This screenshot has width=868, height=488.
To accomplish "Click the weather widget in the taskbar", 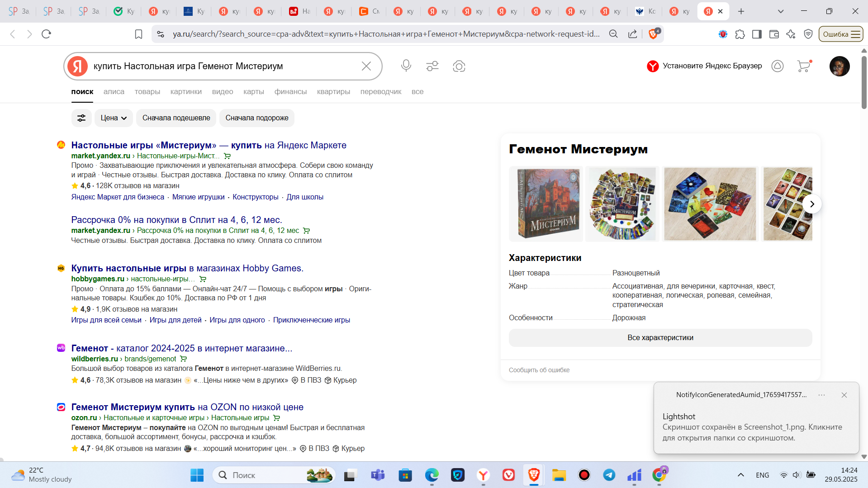I will pyautogui.click(x=42, y=475).
